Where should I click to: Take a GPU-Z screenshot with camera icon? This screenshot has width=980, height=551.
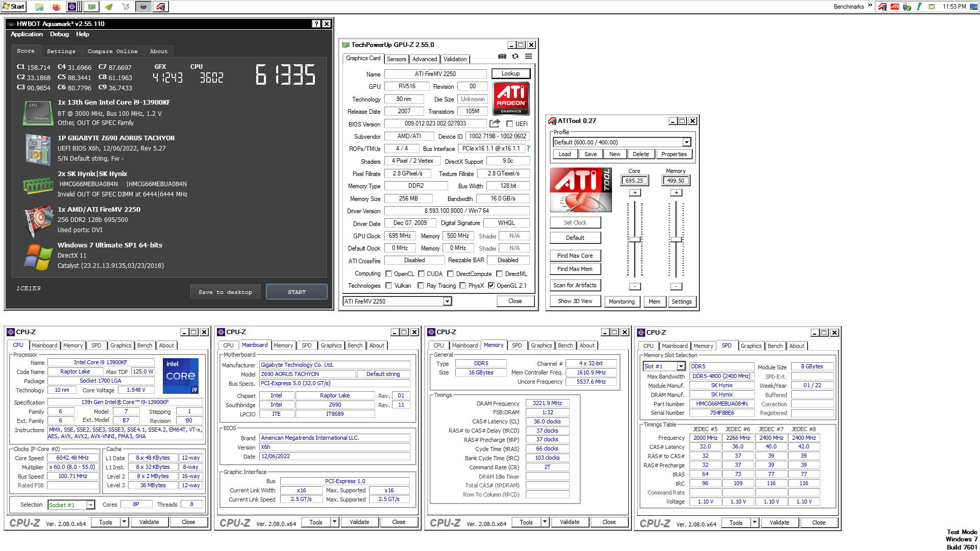click(x=502, y=56)
